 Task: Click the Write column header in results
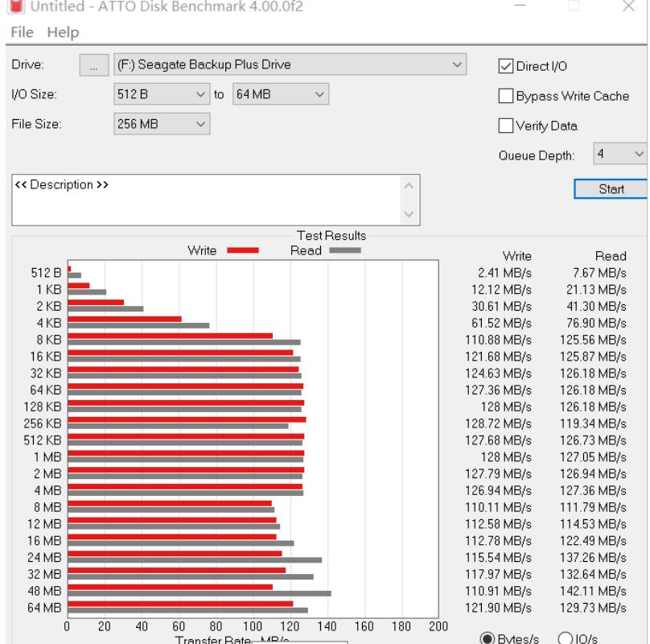click(517, 256)
